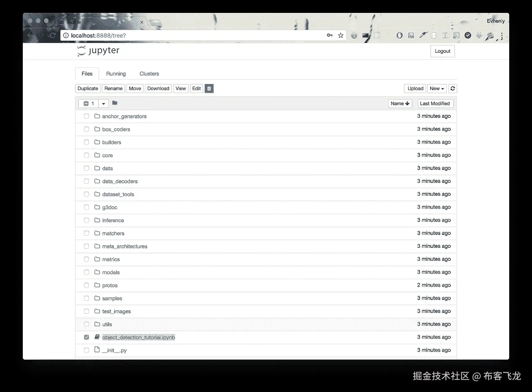
Task: Close the Home browser tab
Action: tap(141, 22)
